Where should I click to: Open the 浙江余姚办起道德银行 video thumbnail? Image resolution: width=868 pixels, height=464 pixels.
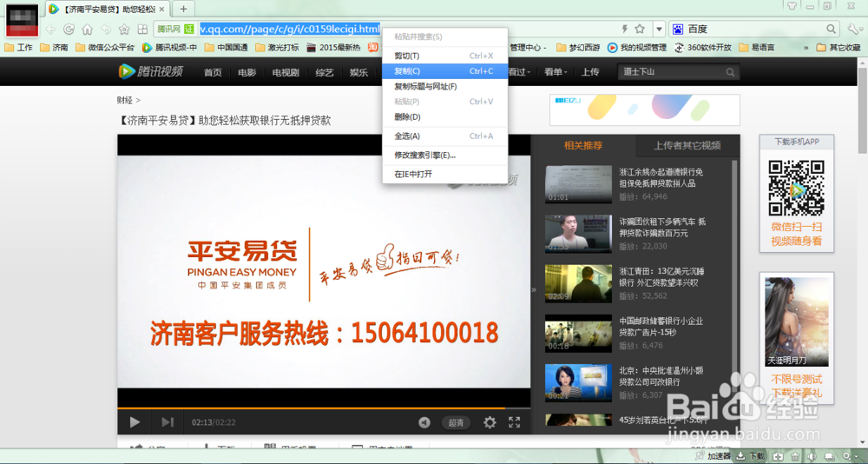point(578,184)
